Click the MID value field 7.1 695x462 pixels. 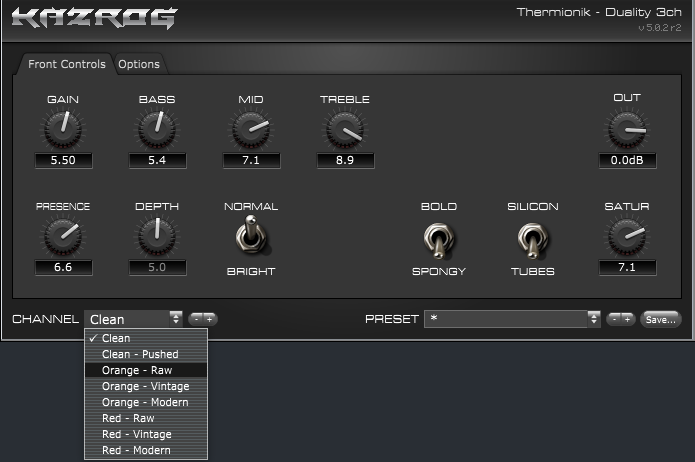[x=251, y=160]
